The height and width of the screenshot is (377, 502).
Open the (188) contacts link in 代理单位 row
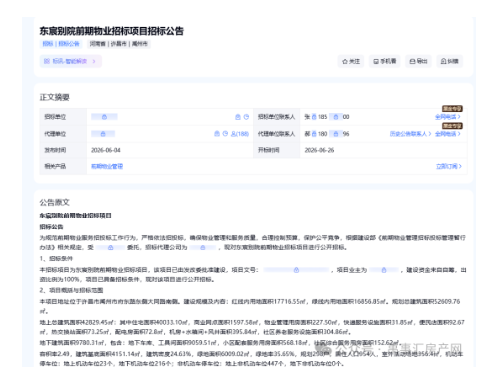coord(240,134)
